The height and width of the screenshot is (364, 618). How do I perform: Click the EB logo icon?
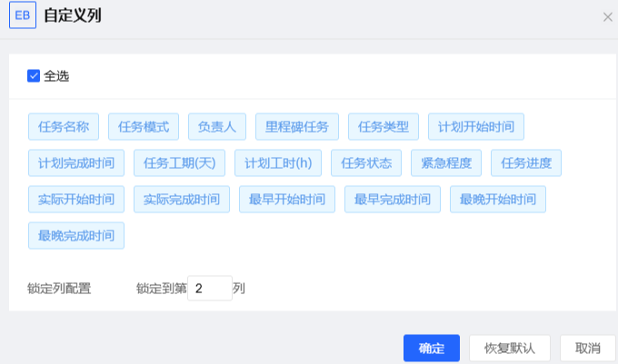tap(23, 15)
